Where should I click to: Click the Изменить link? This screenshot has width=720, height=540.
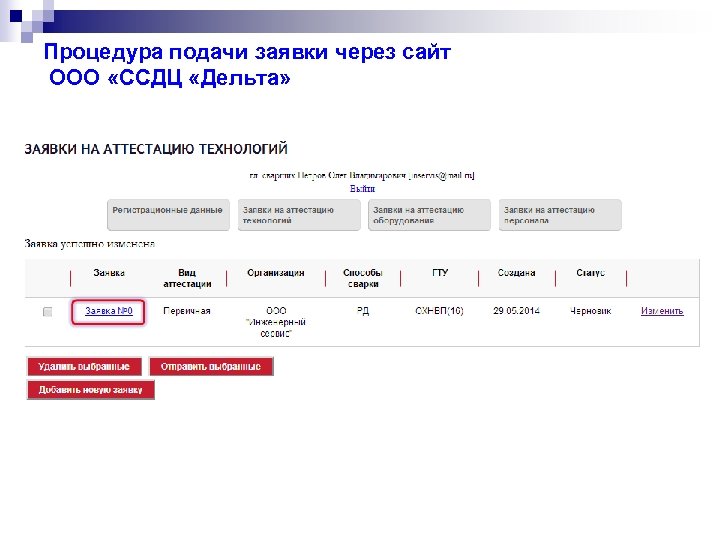click(x=662, y=311)
